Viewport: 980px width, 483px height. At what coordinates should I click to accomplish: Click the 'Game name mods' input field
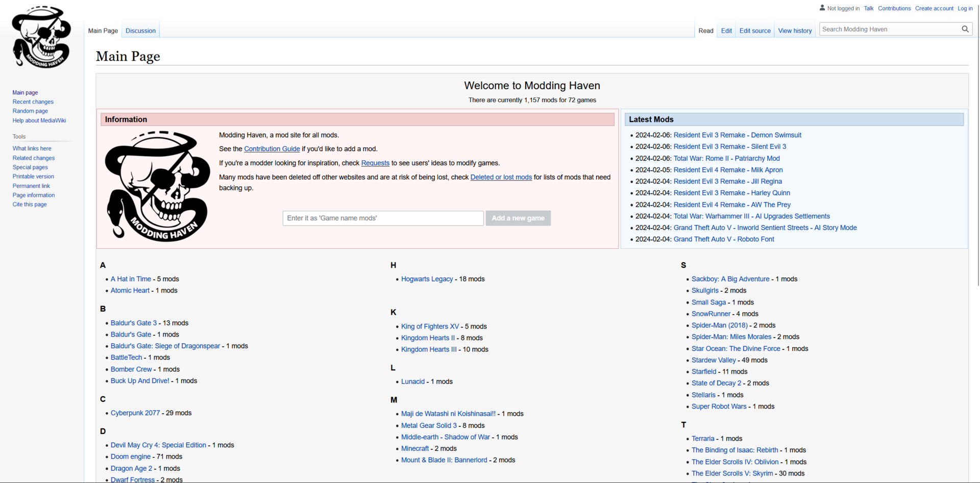[x=383, y=218]
